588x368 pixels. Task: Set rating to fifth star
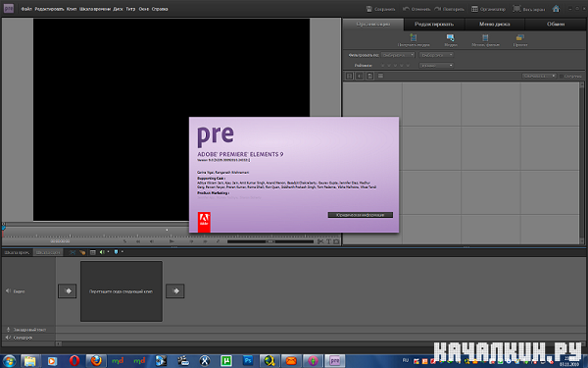coord(408,66)
